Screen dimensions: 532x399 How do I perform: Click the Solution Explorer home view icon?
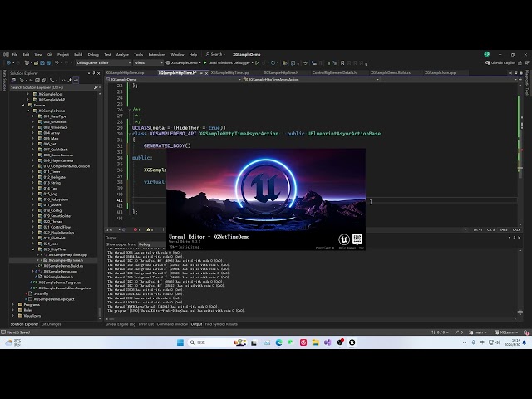click(x=14, y=81)
